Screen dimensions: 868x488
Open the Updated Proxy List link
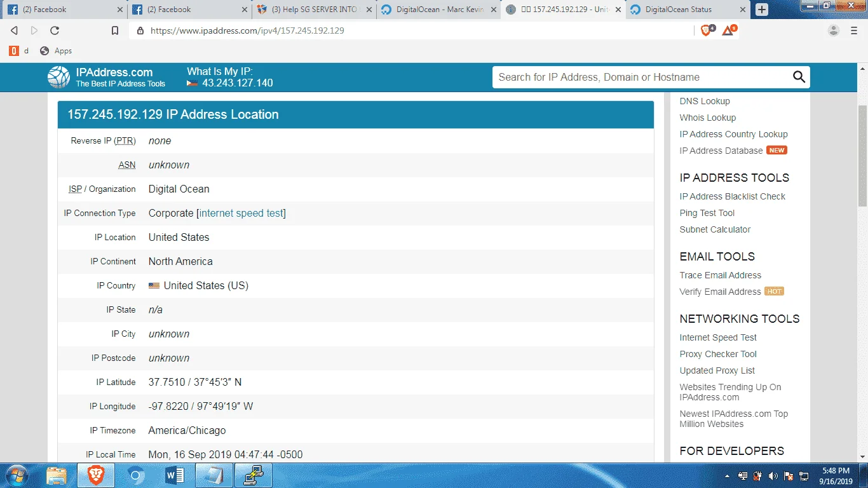coord(717,370)
